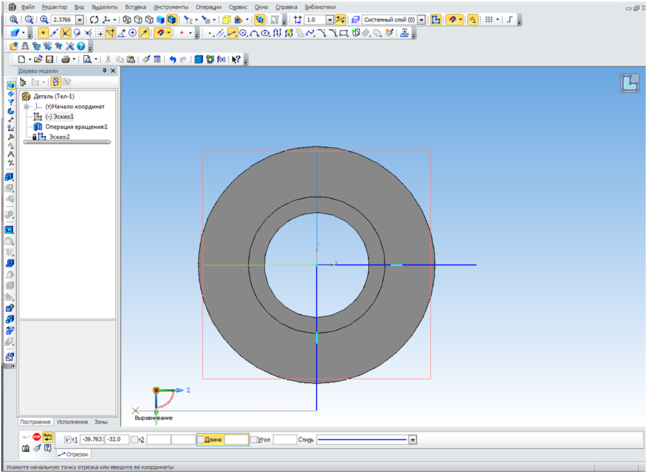This screenshot has height=473, width=647.
Task: Open the grid settings dropdown arrow
Action: coord(497,19)
